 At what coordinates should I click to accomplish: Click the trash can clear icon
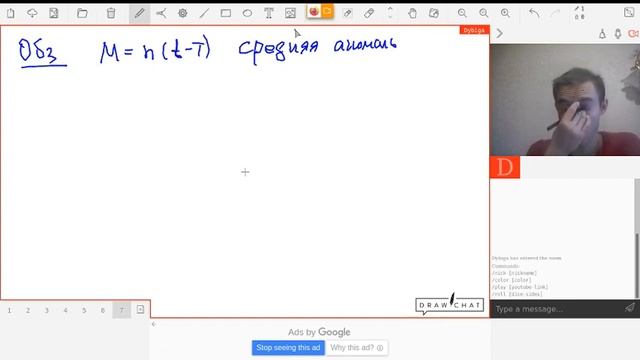click(111, 13)
